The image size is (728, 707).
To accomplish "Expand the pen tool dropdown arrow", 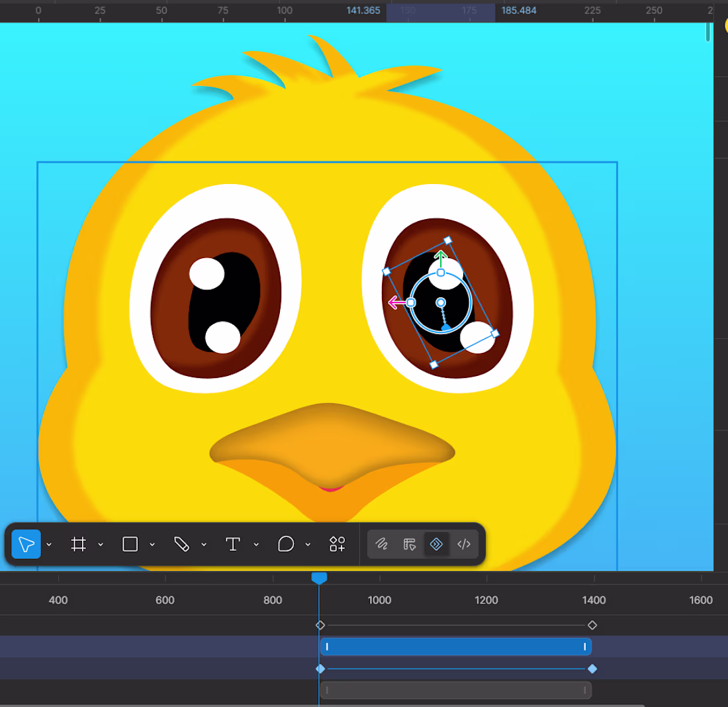I will pyautogui.click(x=204, y=544).
